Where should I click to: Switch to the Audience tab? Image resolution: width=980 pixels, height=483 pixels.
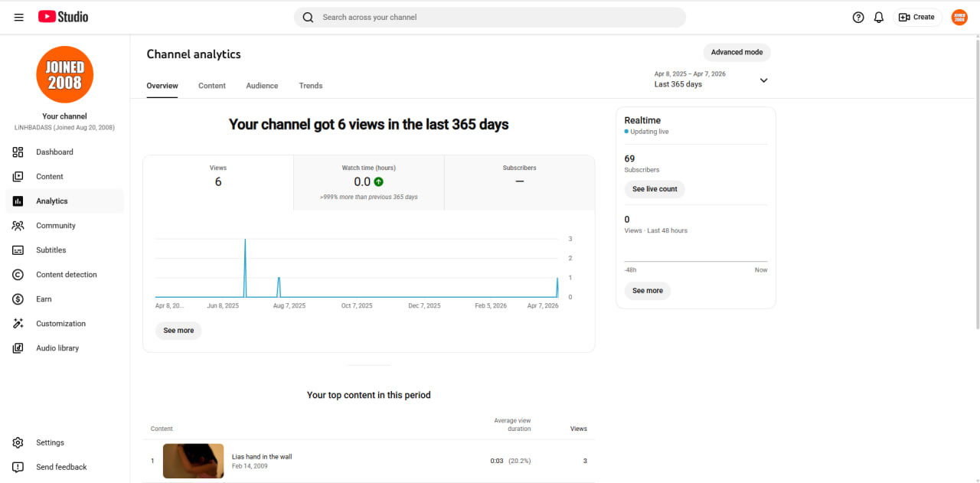[262, 86]
